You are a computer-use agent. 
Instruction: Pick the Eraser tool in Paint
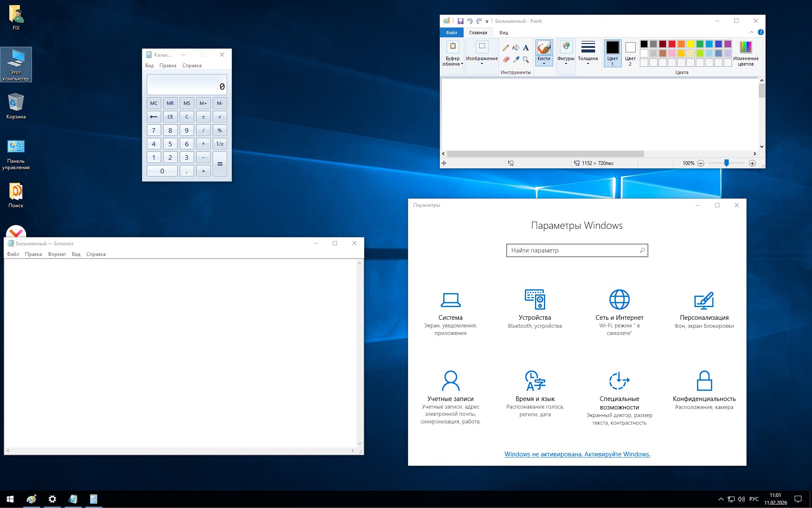[506, 60]
